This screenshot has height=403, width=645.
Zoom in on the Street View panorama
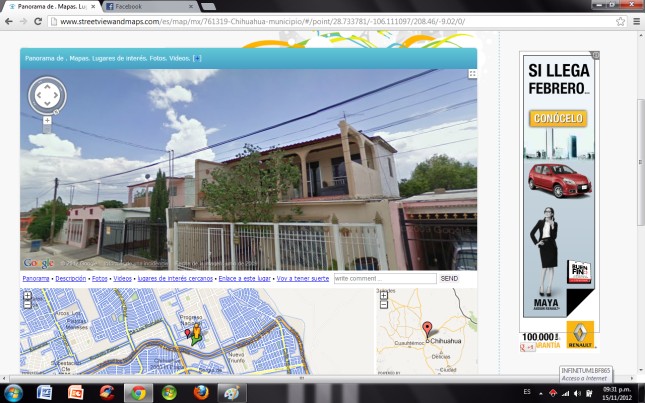click(x=47, y=120)
